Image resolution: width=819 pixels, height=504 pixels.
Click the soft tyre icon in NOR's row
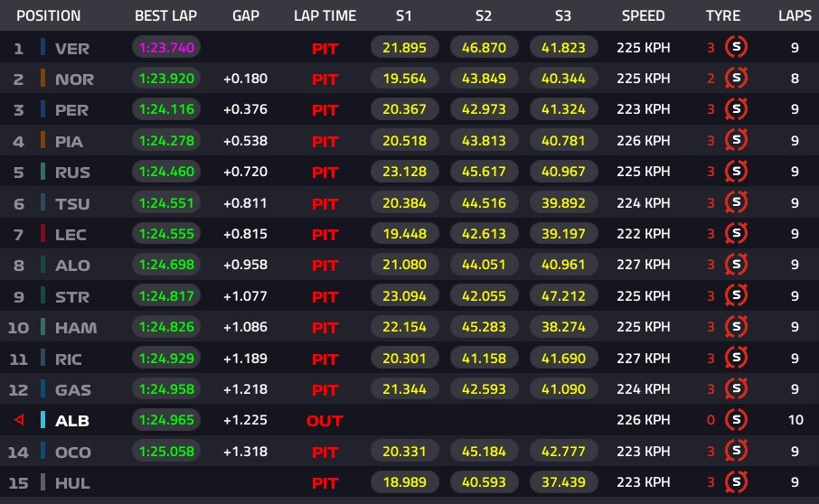click(737, 79)
